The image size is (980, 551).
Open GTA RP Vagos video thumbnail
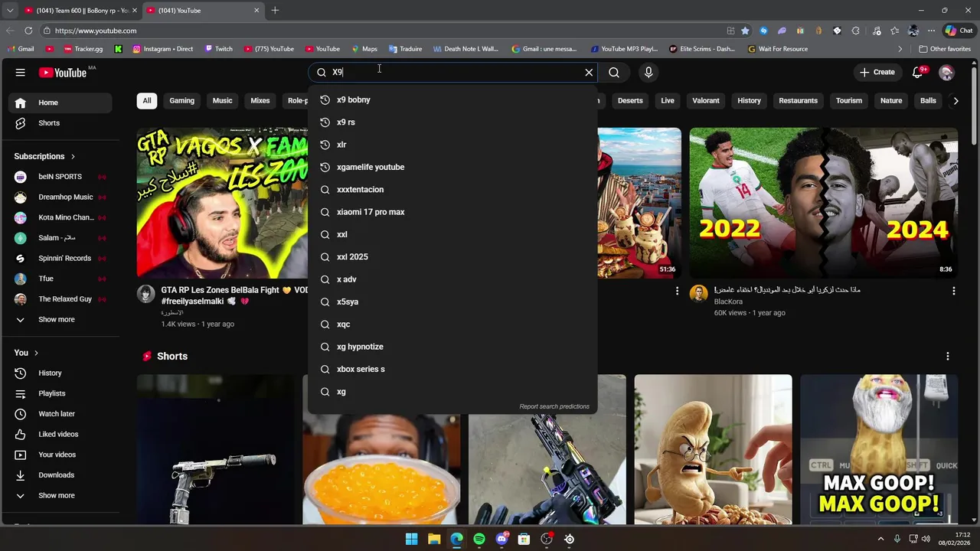223,203
